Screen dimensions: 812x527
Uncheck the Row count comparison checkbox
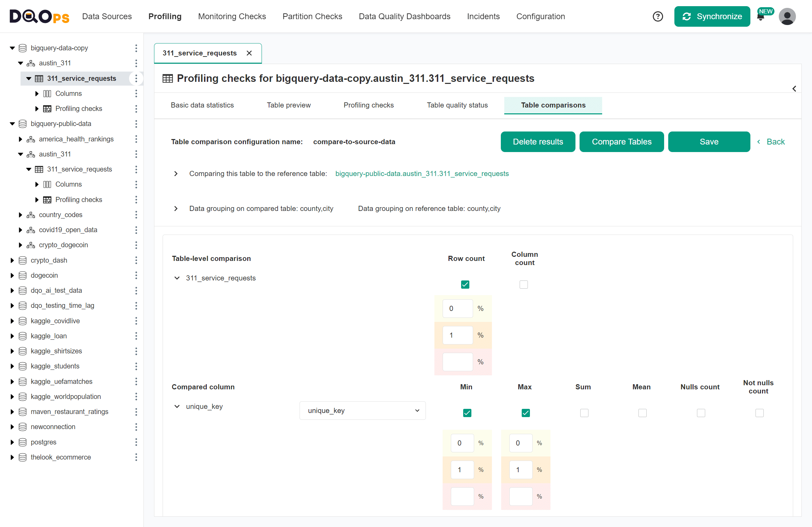pyautogui.click(x=465, y=285)
